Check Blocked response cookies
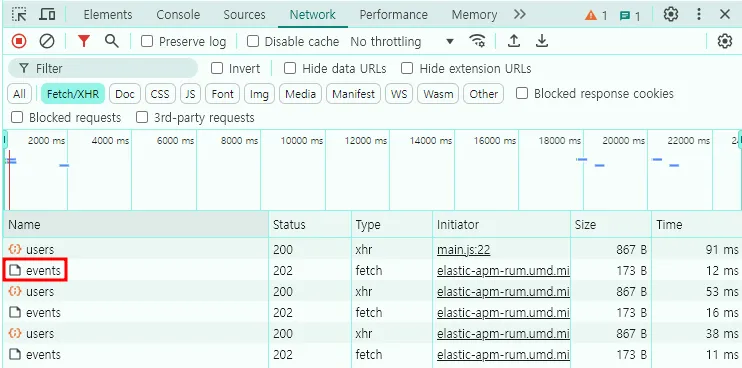Image resolution: width=742 pixels, height=368 pixels. [522, 93]
